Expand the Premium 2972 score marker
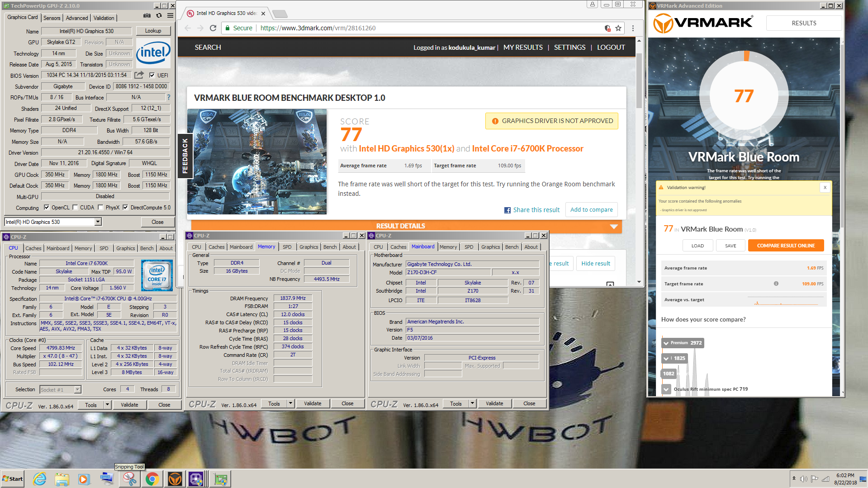Image resolution: width=868 pixels, height=488 pixels. pos(666,343)
